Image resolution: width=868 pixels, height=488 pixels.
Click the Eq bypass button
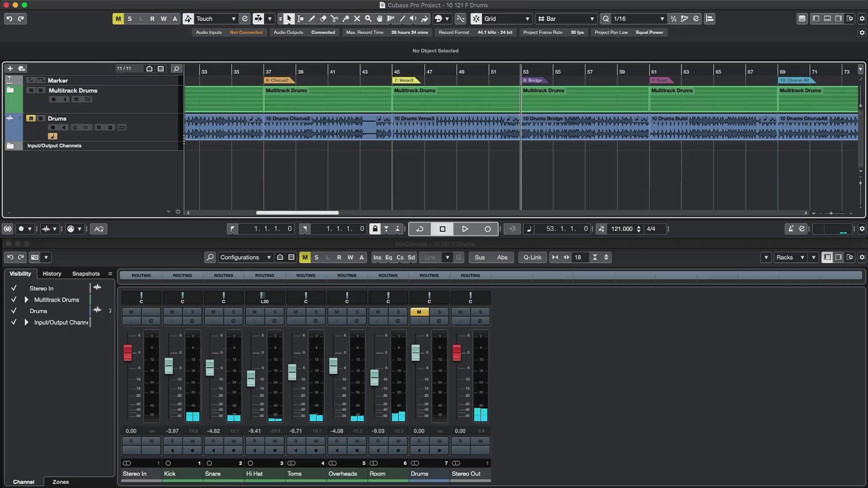click(388, 257)
